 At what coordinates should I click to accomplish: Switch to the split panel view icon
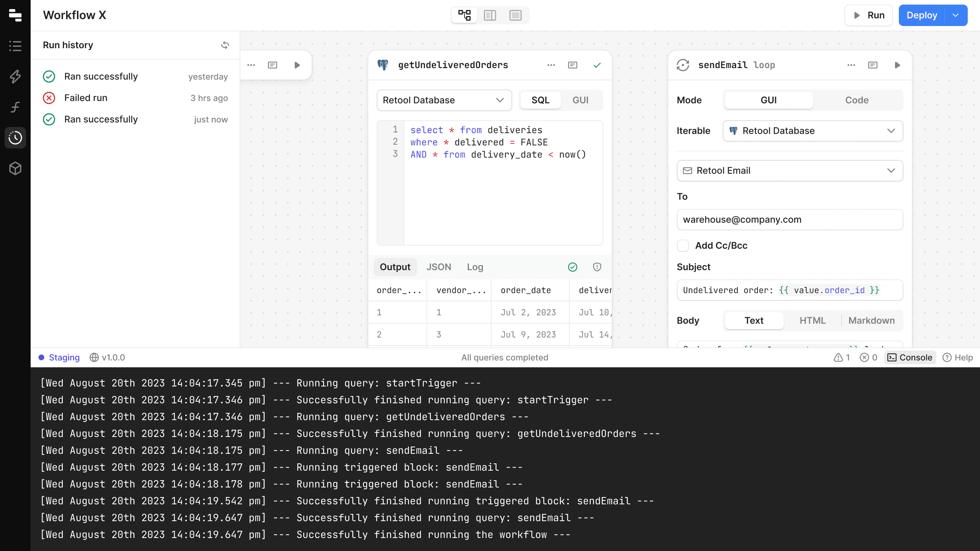pos(490,15)
